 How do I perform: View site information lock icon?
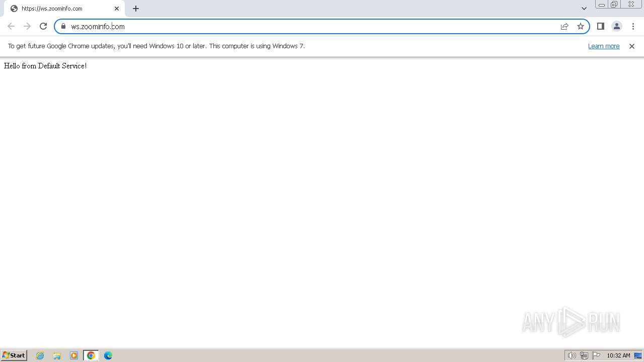tap(63, 26)
